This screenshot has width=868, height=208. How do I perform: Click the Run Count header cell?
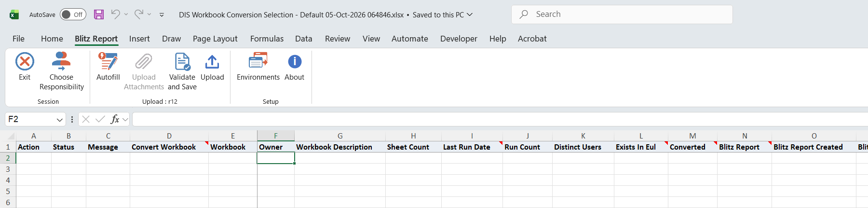[528, 147]
